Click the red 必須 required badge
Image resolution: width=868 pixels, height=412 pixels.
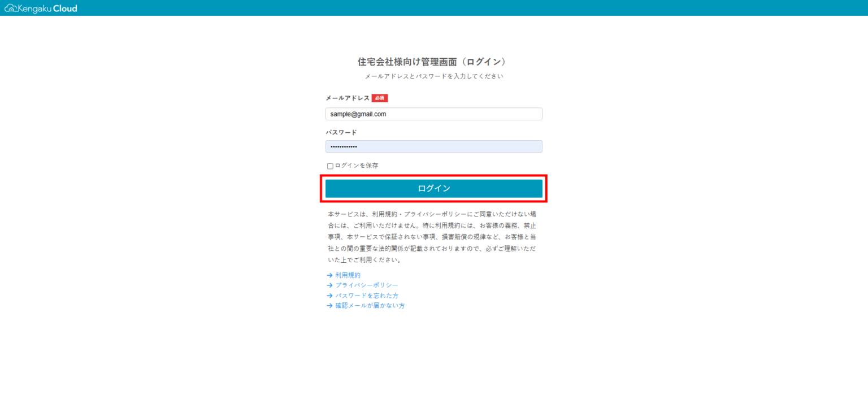coord(379,97)
